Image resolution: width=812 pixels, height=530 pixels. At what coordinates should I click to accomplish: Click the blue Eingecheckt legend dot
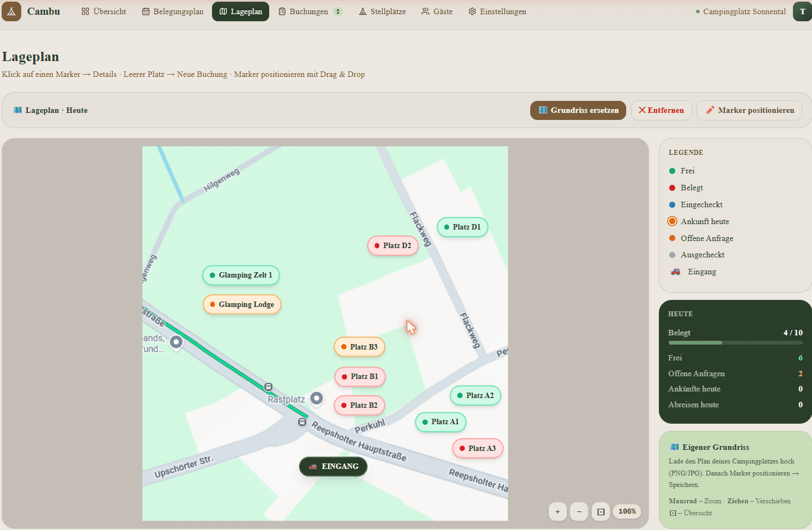pos(672,204)
